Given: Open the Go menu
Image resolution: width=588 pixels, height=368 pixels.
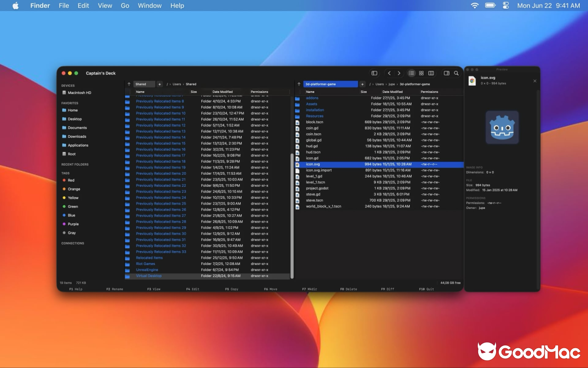Looking at the screenshot, I should click(x=125, y=6).
